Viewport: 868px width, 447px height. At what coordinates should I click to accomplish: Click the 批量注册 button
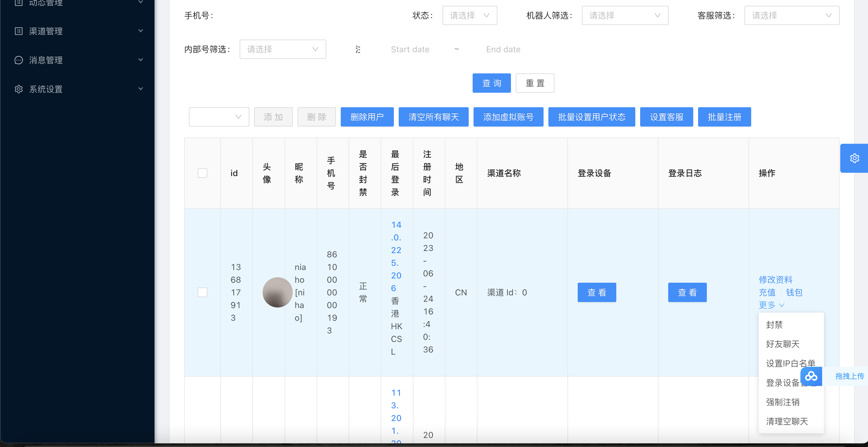pyautogui.click(x=724, y=117)
